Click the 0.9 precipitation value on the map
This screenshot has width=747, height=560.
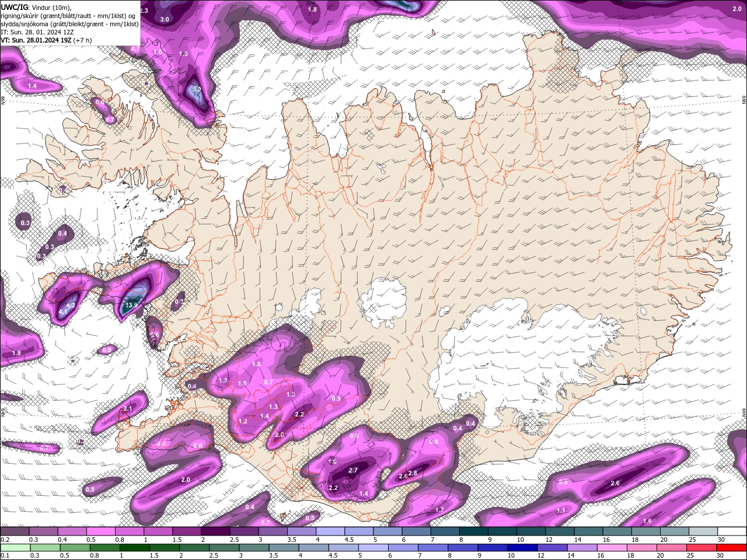(336, 398)
